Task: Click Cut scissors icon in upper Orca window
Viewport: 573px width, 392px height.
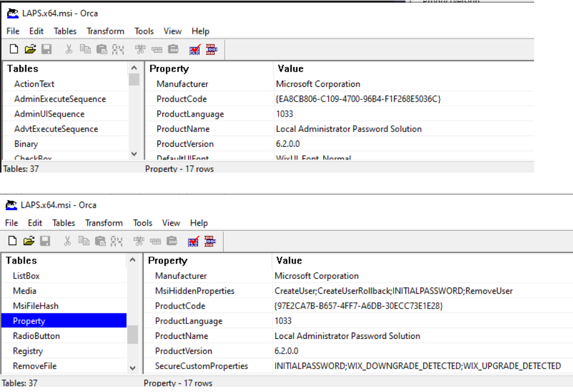Action: [x=69, y=49]
